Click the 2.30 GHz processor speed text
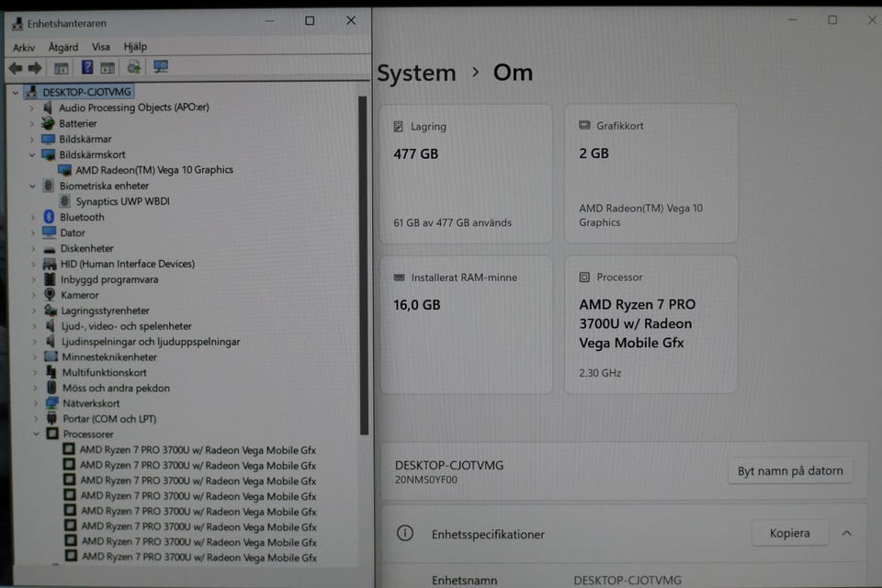Viewport: 882px width, 588px height. click(x=600, y=373)
